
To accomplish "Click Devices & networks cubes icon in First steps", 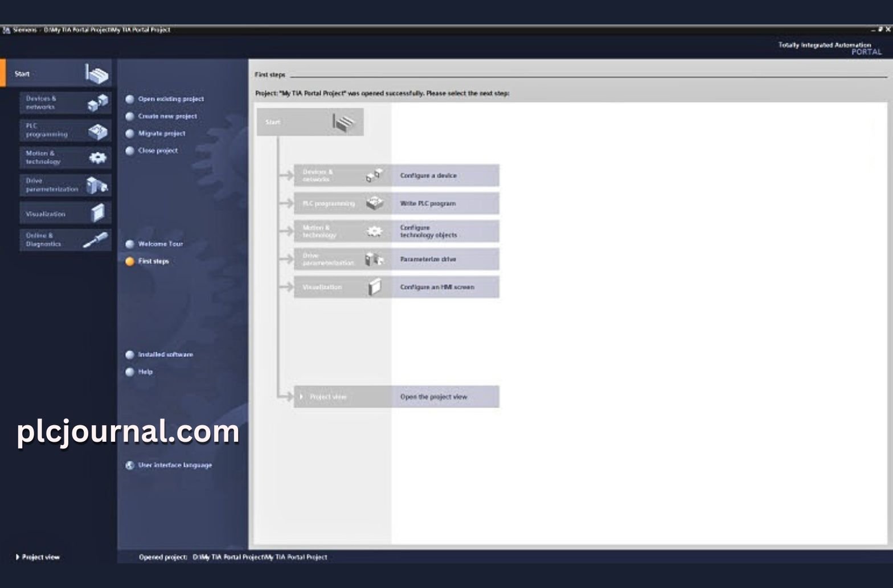I will coord(374,175).
